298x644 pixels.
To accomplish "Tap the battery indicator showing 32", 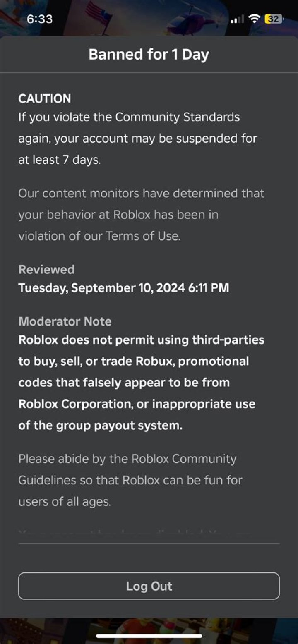I will click(274, 19).
